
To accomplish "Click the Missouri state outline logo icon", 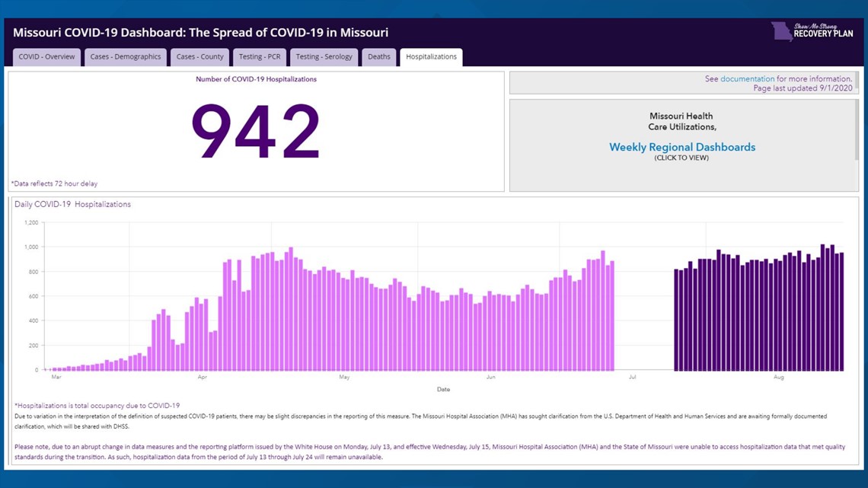I will click(780, 32).
